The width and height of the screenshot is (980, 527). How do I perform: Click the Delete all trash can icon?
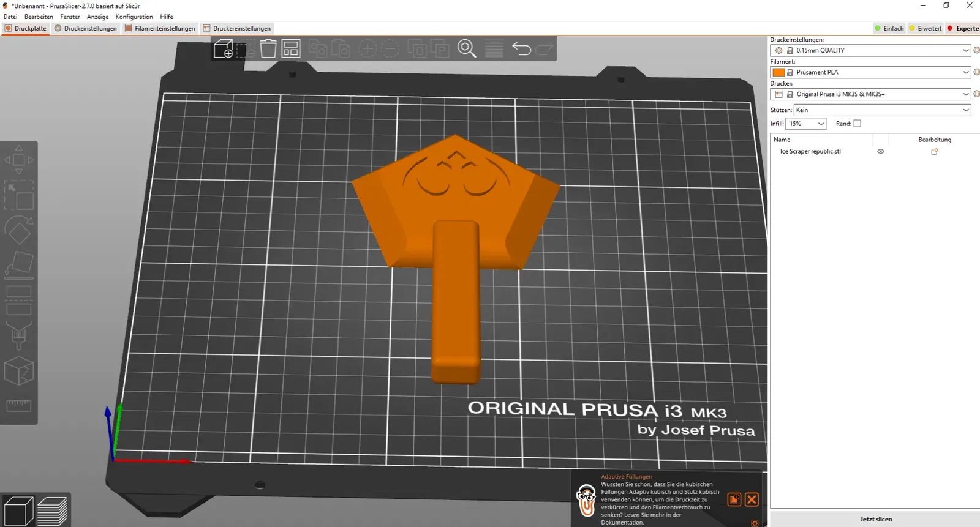268,48
